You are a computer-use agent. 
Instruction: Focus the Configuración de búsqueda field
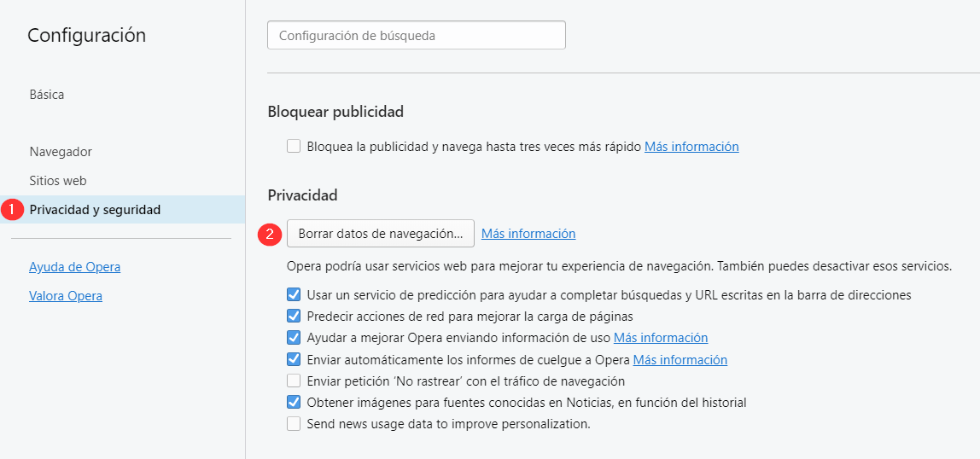(x=417, y=36)
